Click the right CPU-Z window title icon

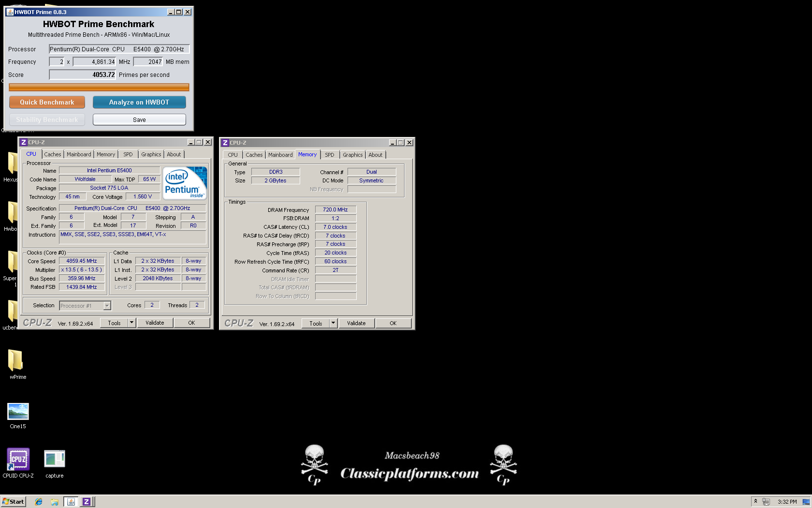[225, 143]
